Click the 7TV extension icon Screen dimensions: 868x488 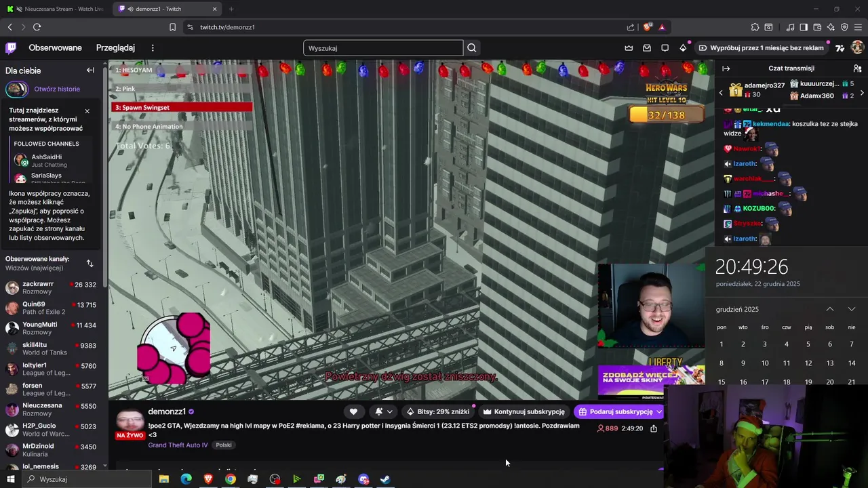click(840, 48)
